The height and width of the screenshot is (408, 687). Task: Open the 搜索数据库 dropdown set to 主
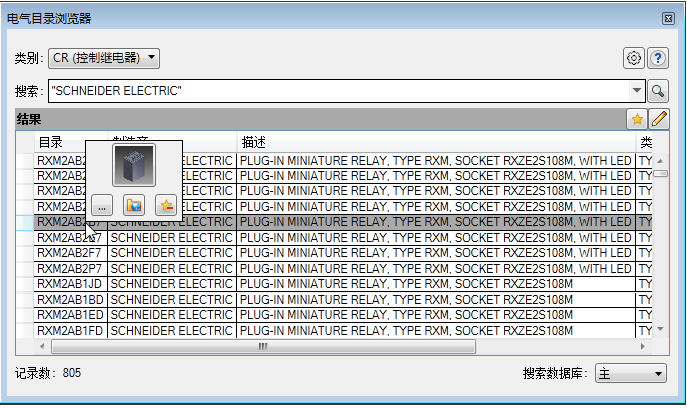click(x=630, y=373)
